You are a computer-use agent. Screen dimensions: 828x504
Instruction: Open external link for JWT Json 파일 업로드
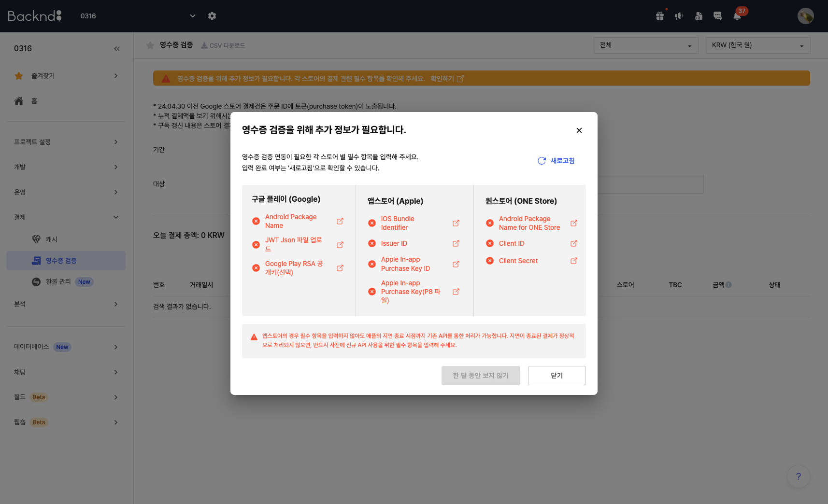(x=340, y=245)
